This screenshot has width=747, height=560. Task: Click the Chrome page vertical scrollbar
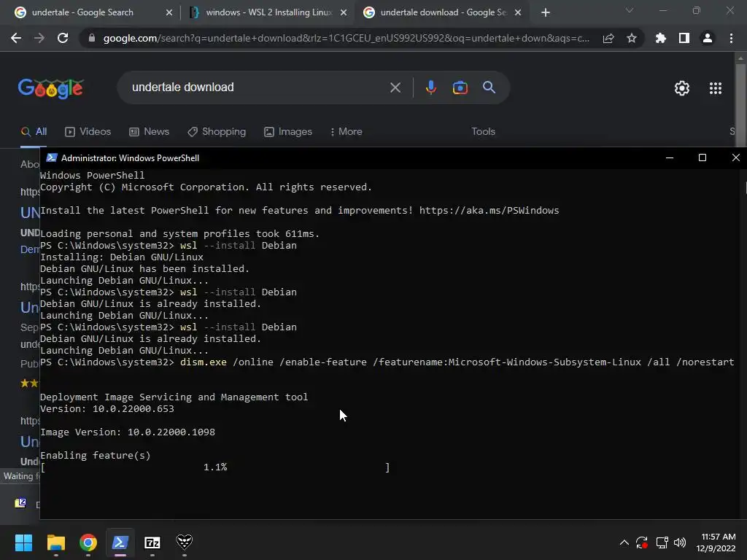740,105
